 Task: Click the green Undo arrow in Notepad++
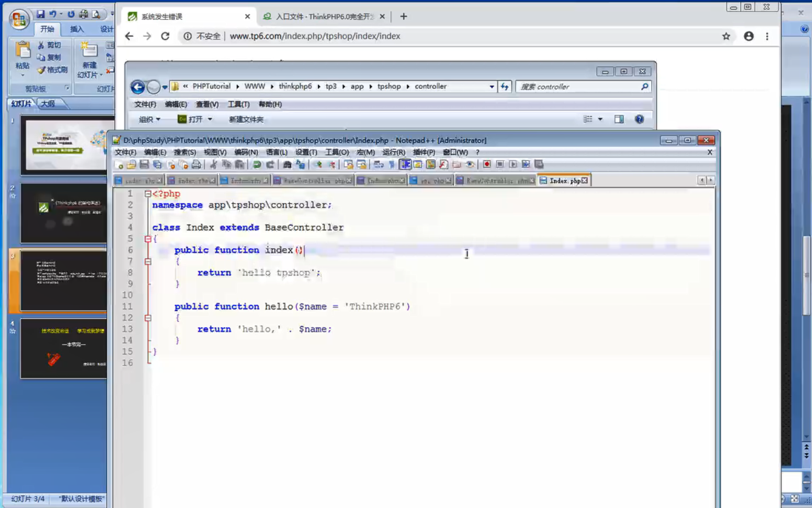click(257, 165)
